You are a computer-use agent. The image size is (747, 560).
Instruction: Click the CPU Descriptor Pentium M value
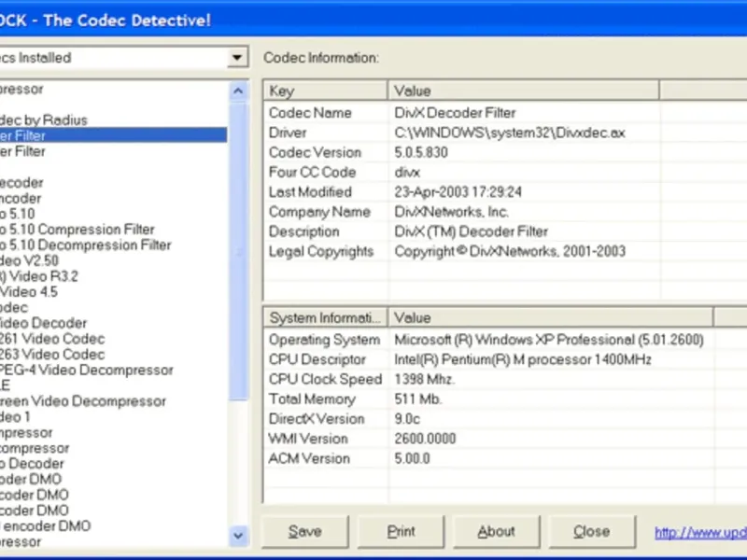pos(523,359)
